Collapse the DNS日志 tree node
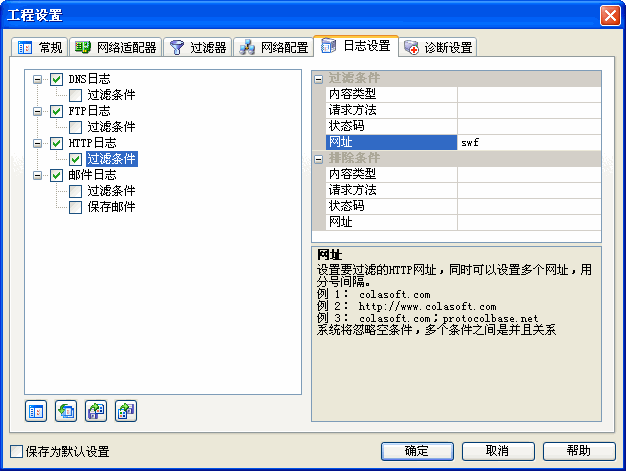The image size is (626, 471). pos(37,79)
